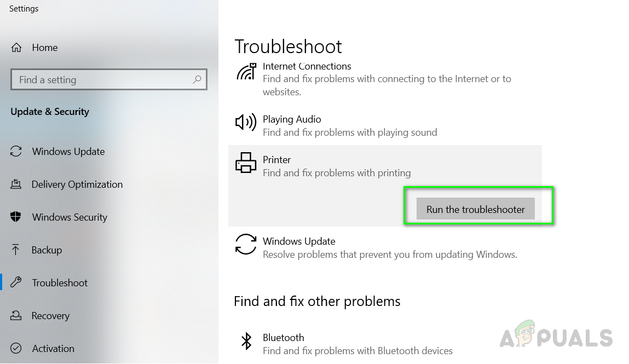Click the Windows Update sync icon in sidebar

(x=16, y=152)
